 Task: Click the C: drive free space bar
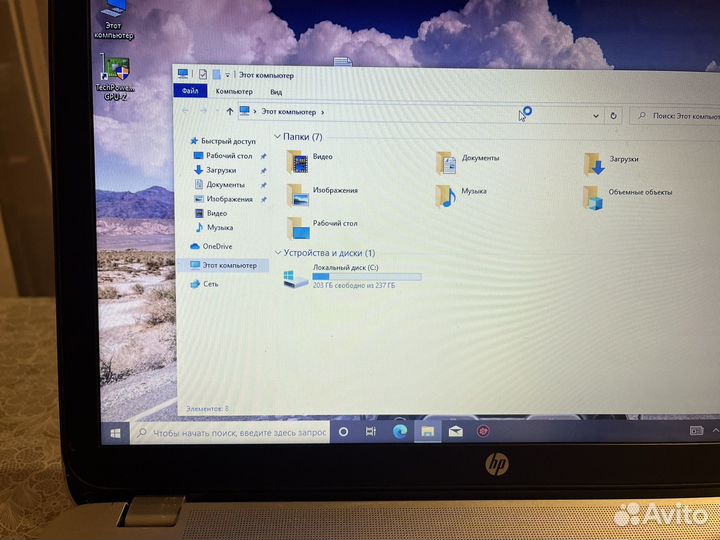coord(366,276)
